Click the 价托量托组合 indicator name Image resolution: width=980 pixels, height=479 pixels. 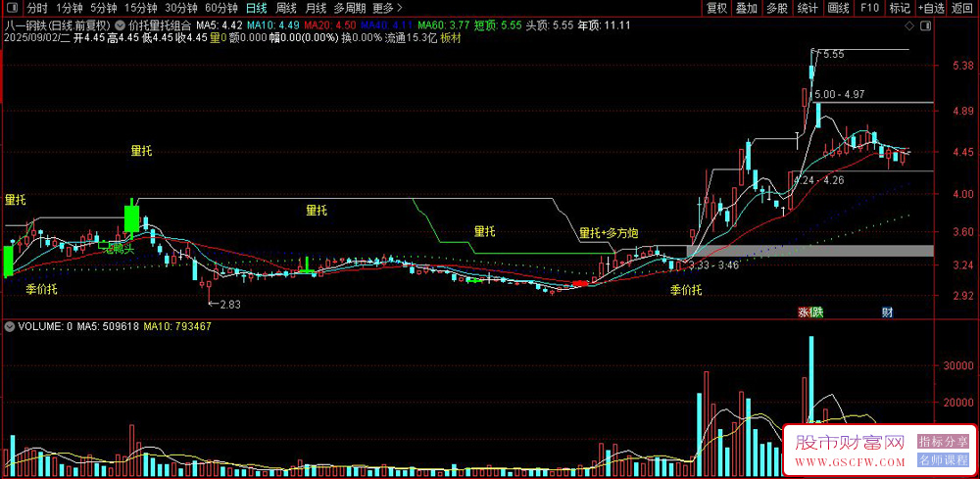click(160, 26)
